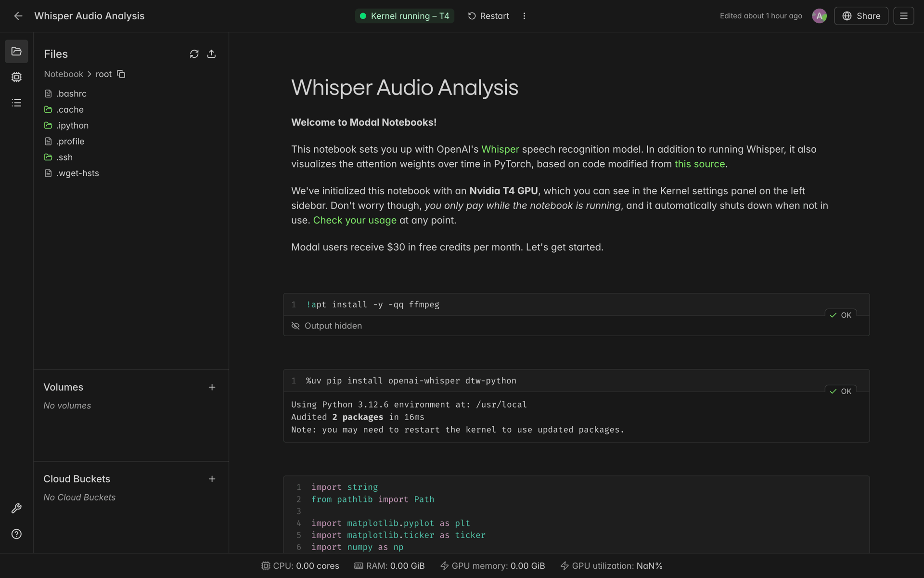Open the 'this source' link
This screenshot has height=578, width=924.
coord(699,164)
